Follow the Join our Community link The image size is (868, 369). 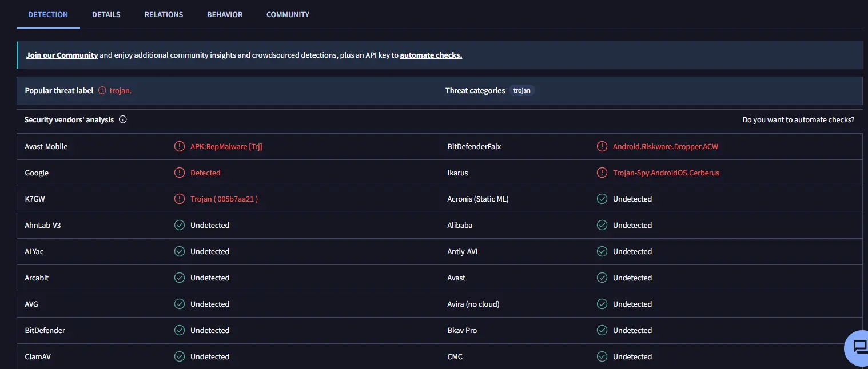[x=62, y=55]
